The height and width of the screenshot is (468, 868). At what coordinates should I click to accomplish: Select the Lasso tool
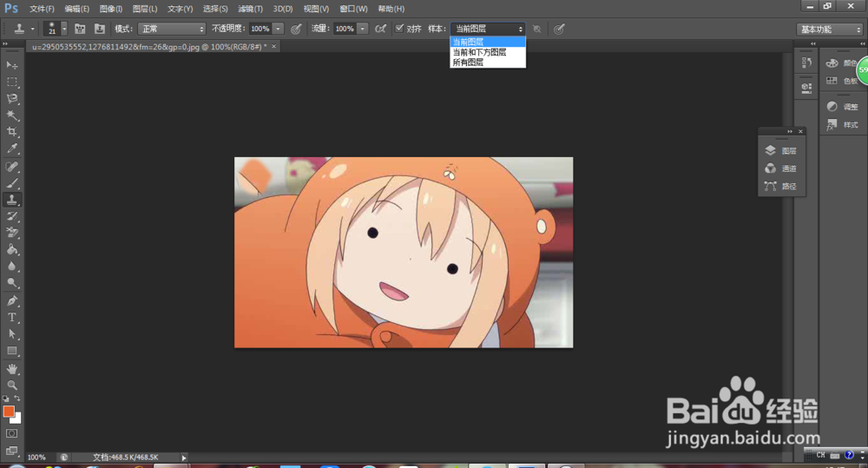click(x=11, y=99)
